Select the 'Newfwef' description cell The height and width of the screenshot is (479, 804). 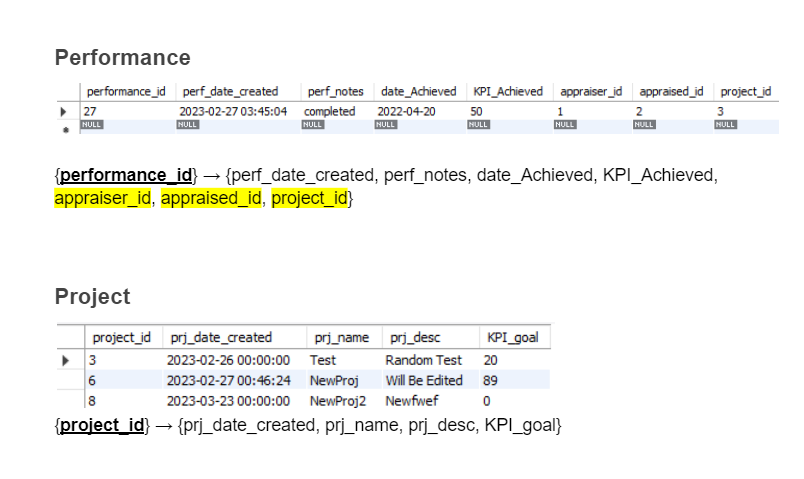(431, 401)
